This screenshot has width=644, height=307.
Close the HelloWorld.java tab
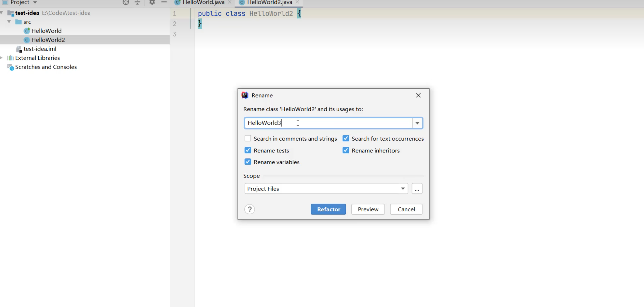tap(230, 2)
